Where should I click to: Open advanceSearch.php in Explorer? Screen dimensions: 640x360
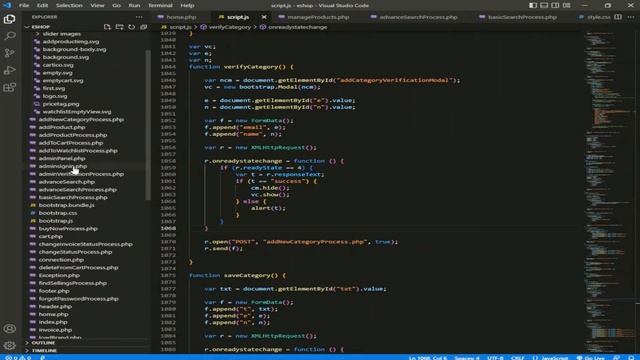67,182
